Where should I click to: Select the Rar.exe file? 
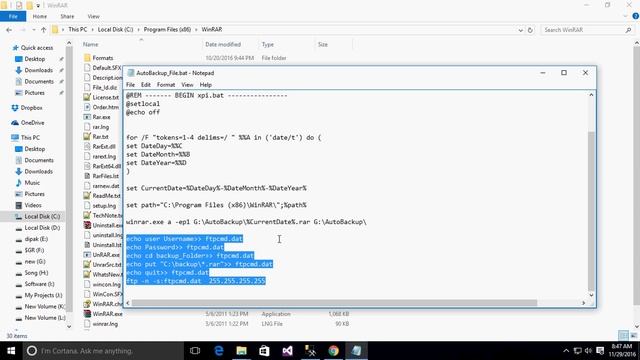(101, 117)
